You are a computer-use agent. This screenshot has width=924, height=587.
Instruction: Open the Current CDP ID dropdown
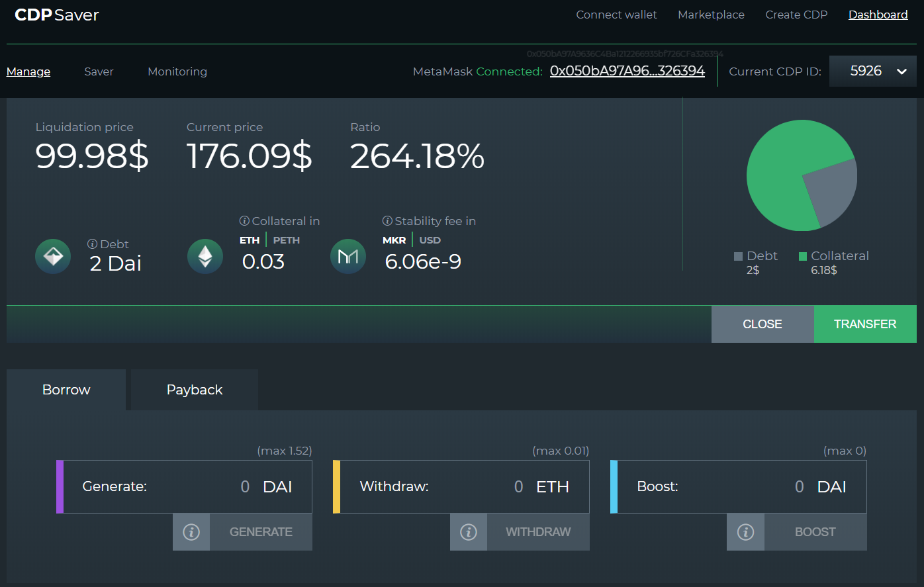click(873, 71)
